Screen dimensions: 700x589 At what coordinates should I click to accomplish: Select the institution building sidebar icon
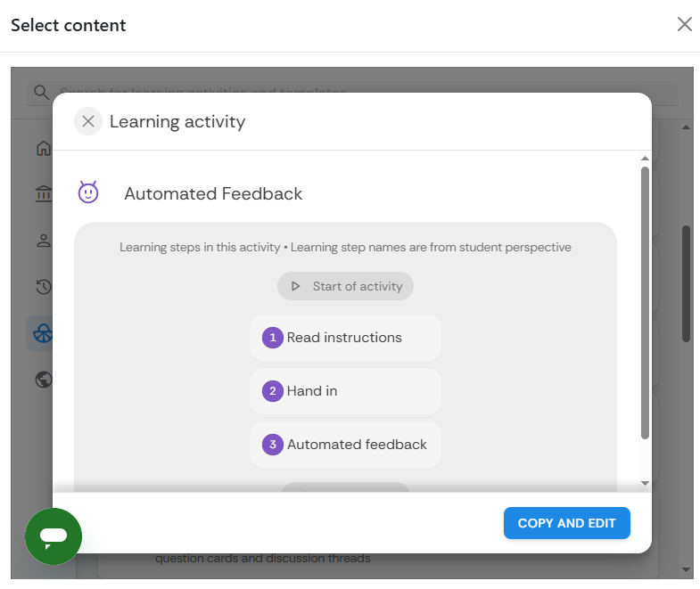click(x=43, y=193)
